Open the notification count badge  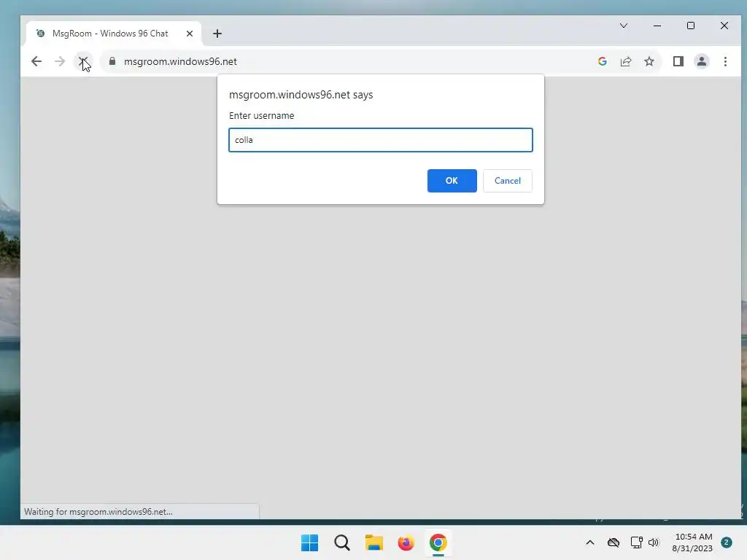tap(727, 542)
